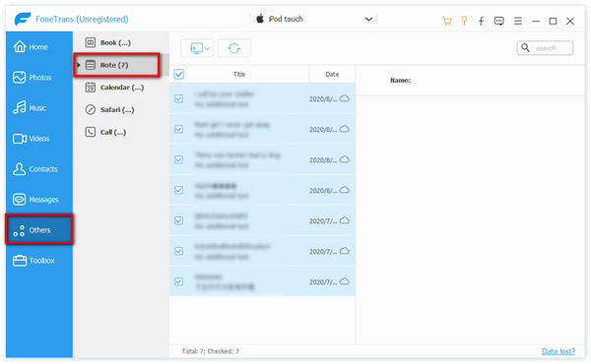Open the hamburger menu in title bar

(x=518, y=21)
